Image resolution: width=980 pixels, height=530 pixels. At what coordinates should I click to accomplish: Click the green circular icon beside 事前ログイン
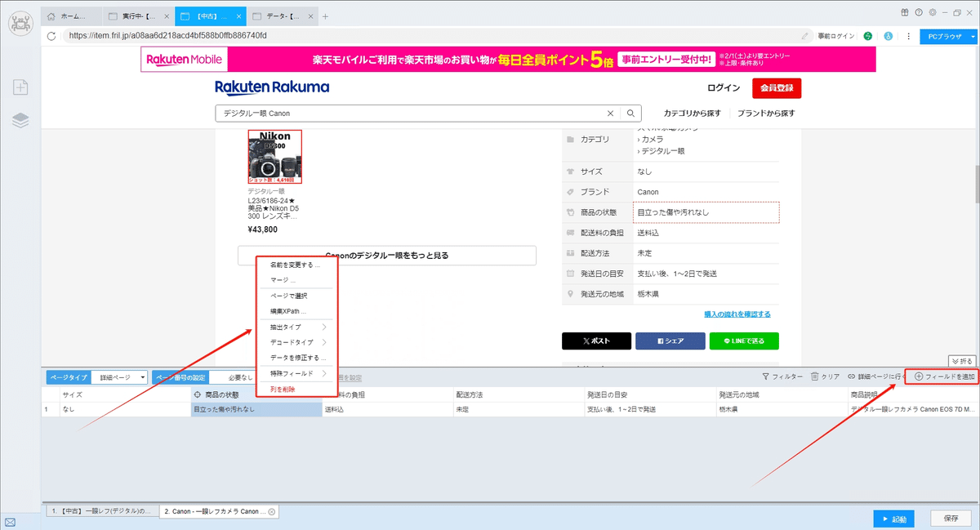point(867,36)
